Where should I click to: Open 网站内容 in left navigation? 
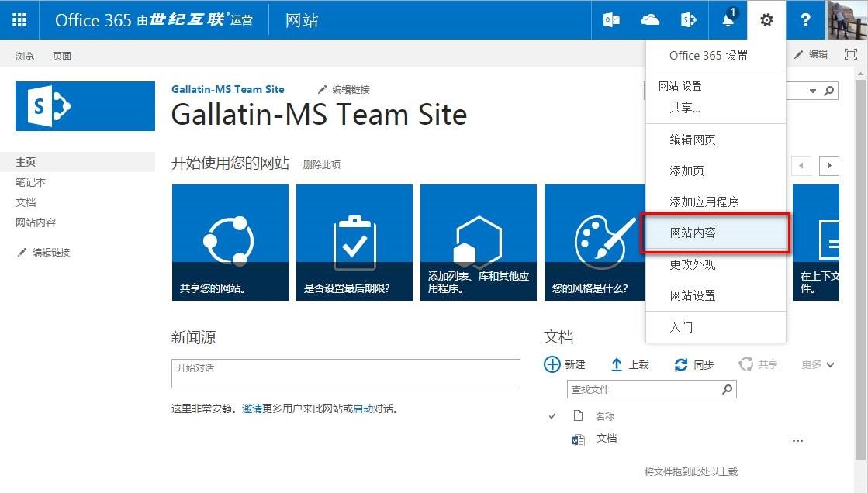coord(36,222)
